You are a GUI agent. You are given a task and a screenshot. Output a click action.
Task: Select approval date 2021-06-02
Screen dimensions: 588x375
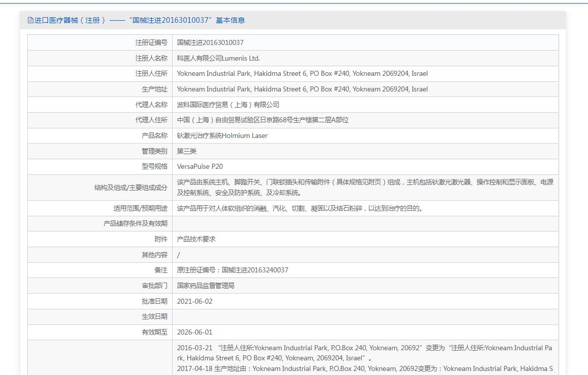click(x=195, y=301)
